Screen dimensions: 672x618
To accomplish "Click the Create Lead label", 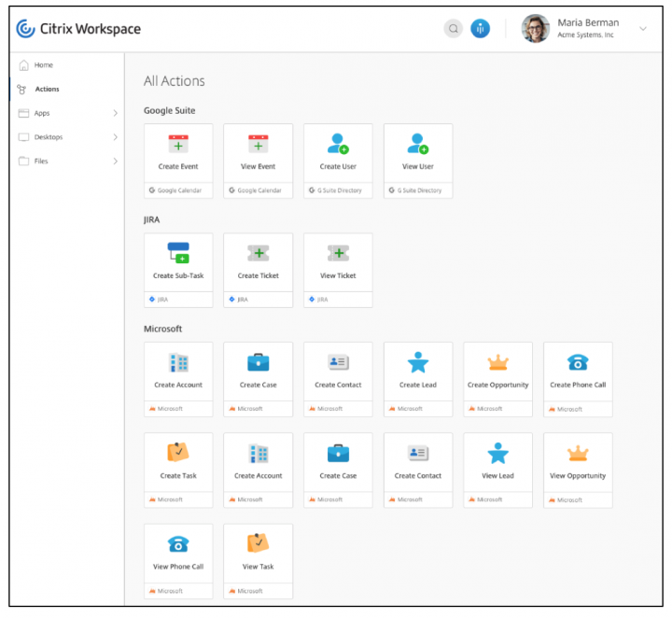I will 418,385.
